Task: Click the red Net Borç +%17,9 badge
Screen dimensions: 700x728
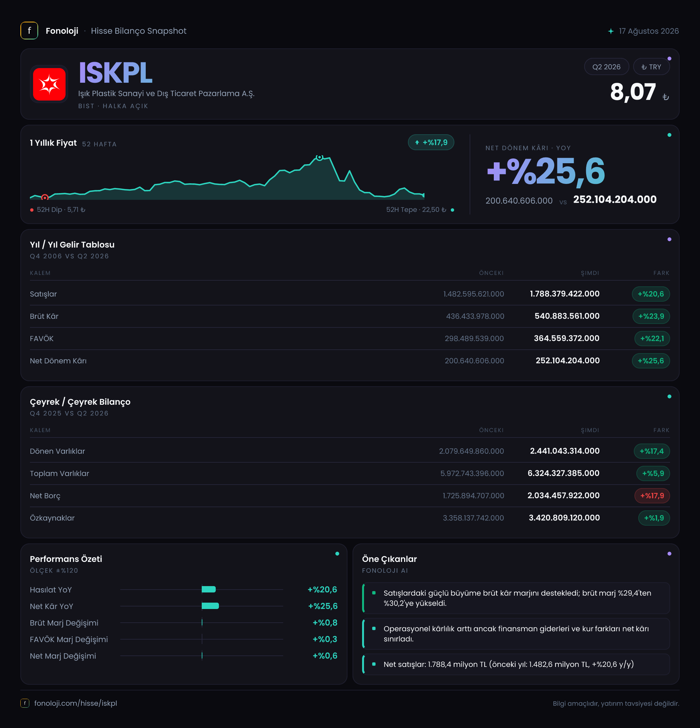Action: [x=652, y=496]
